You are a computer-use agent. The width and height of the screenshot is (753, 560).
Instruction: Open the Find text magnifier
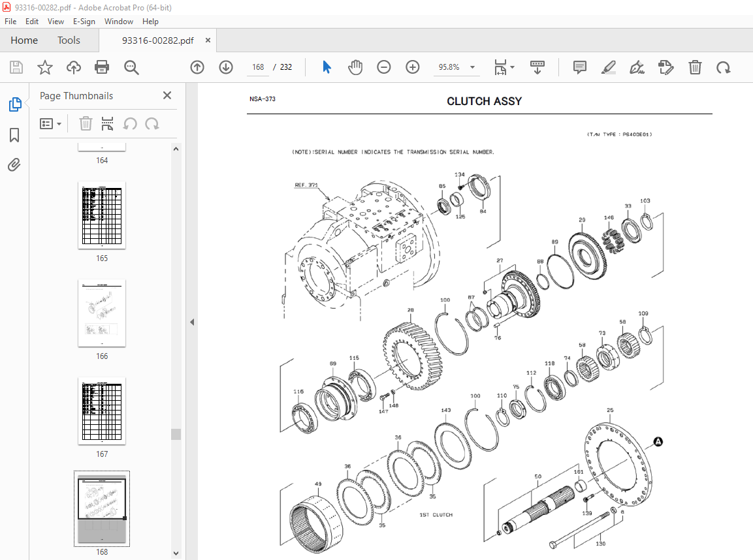pos(131,67)
